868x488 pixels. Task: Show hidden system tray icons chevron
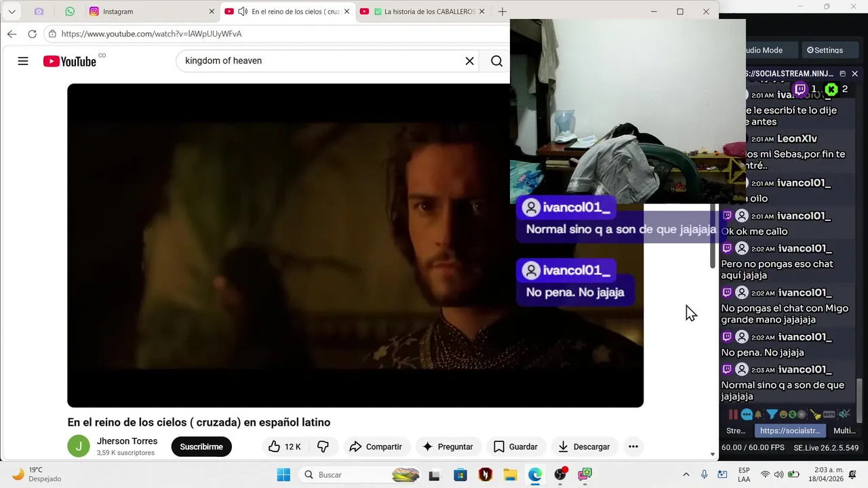coord(686,474)
